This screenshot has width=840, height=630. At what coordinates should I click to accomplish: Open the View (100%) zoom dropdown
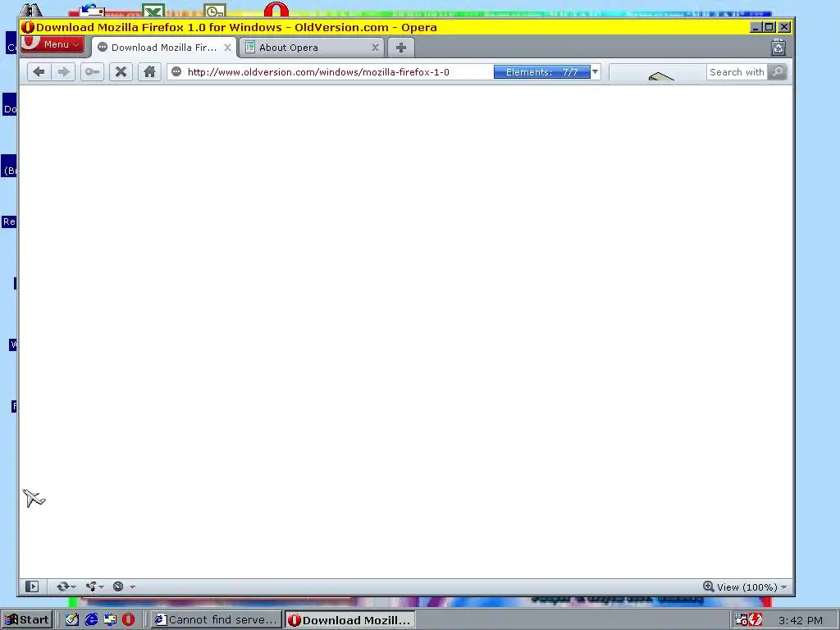click(751, 587)
